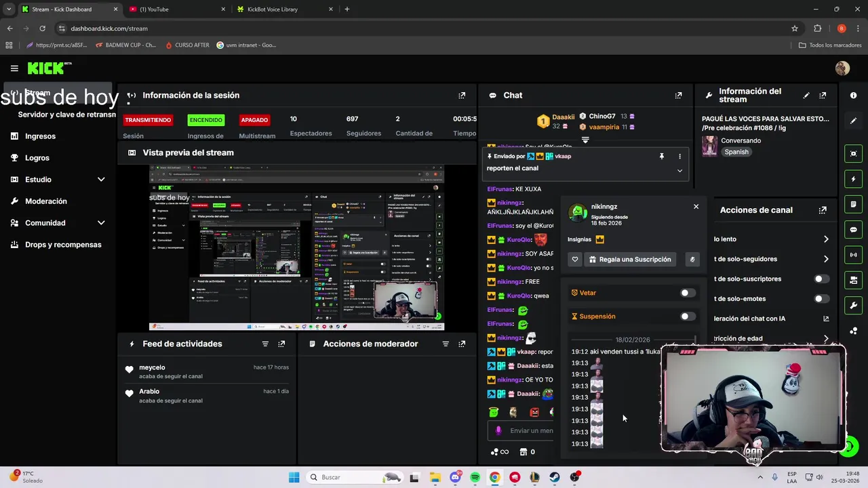Image resolution: width=868 pixels, height=488 pixels.
Task: Open three-dot menu on pinned message
Action: (x=679, y=157)
